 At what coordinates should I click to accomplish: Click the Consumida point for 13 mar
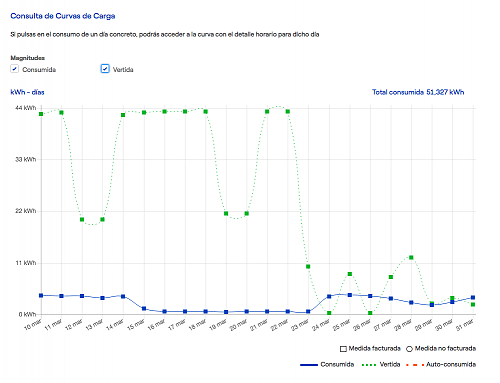point(102,298)
